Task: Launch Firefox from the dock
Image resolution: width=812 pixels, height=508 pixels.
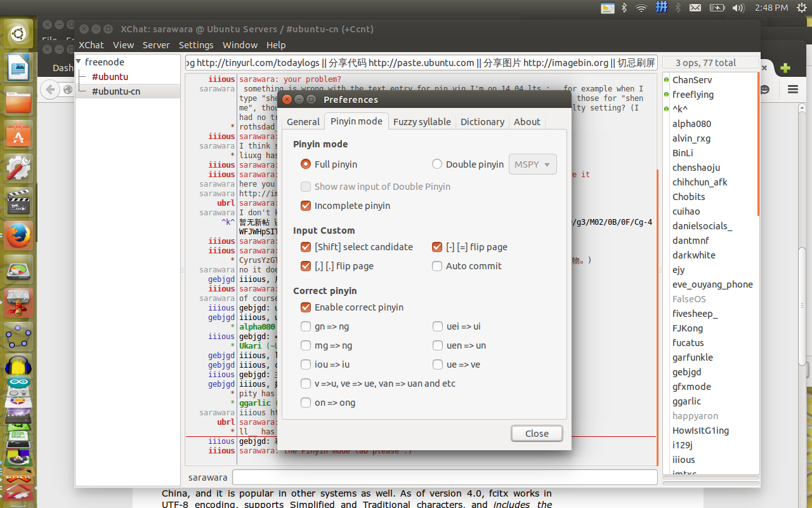Action: pos(18,236)
